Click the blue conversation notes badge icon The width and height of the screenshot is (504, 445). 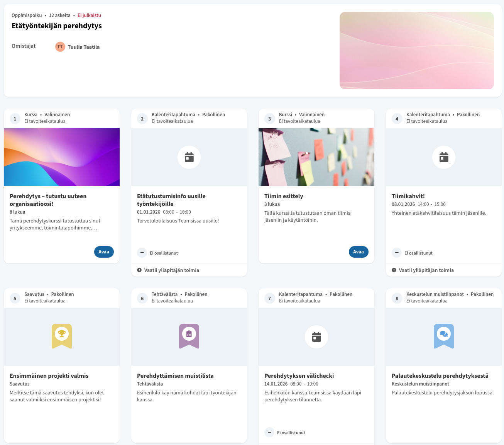click(444, 335)
